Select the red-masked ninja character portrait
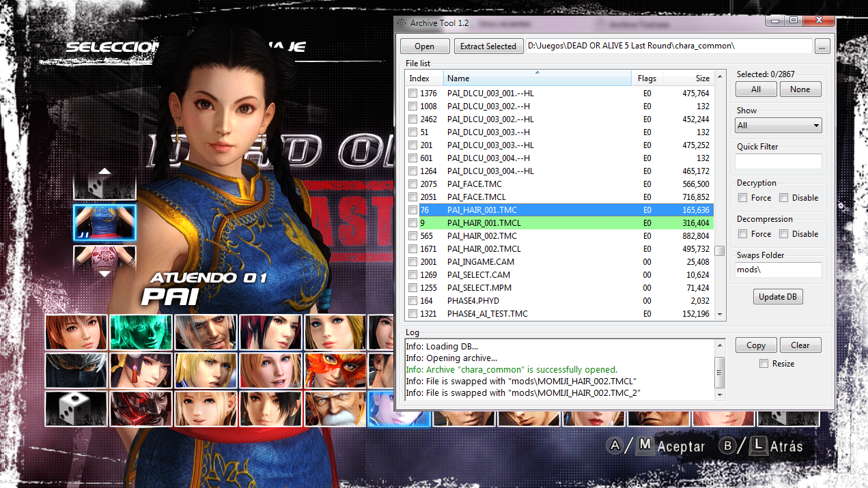This screenshot has width=868, height=488. (x=335, y=371)
